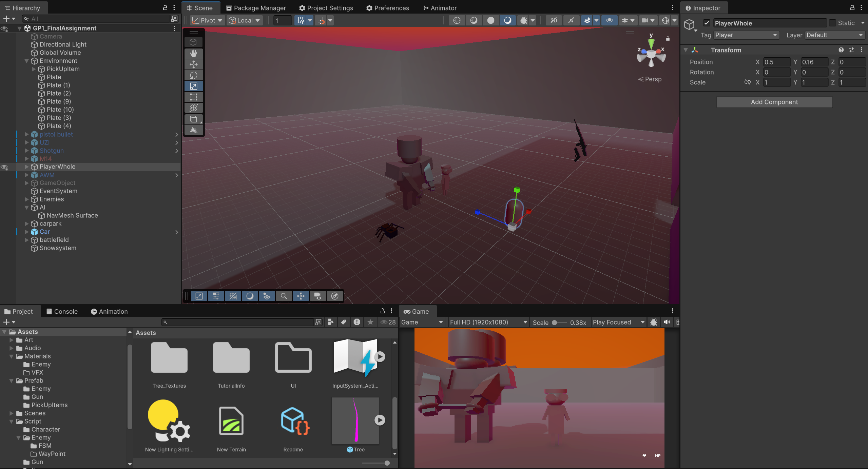The image size is (868, 469).
Task: Uncheck the PlayerWhole active checkbox
Action: point(707,23)
